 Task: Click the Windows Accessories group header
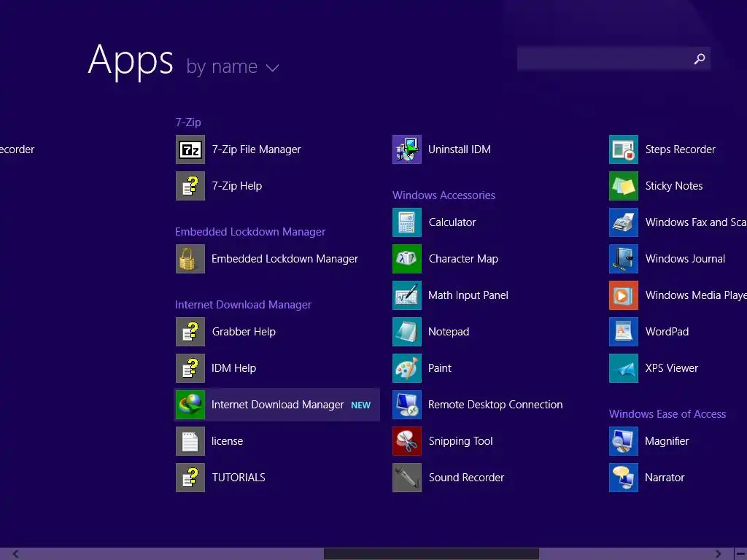click(x=444, y=195)
